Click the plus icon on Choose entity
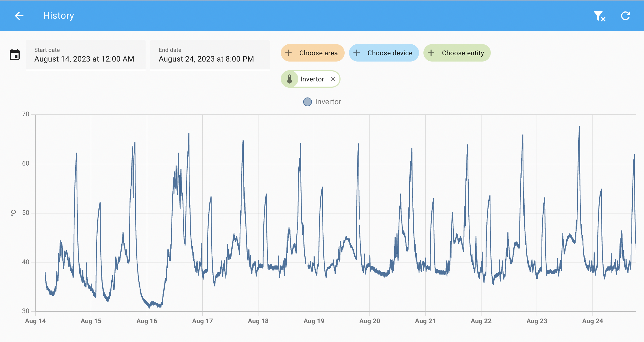 click(431, 53)
